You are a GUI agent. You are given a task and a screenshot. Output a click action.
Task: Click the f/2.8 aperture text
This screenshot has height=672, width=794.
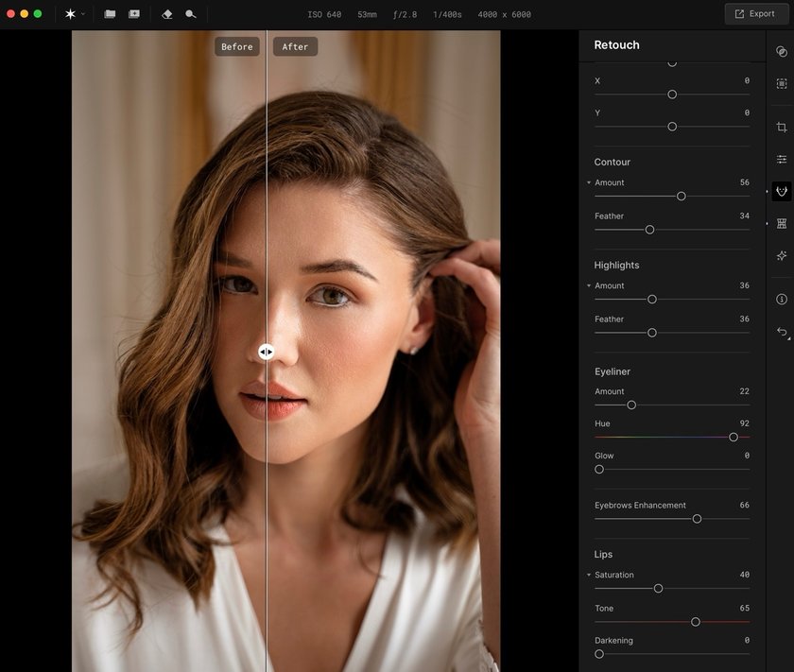[406, 15]
